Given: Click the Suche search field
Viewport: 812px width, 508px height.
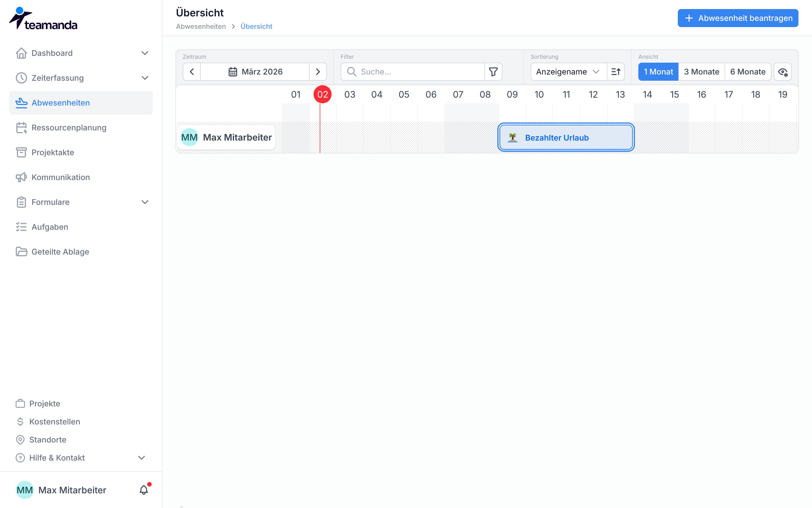Looking at the screenshot, I should click(413, 72).
